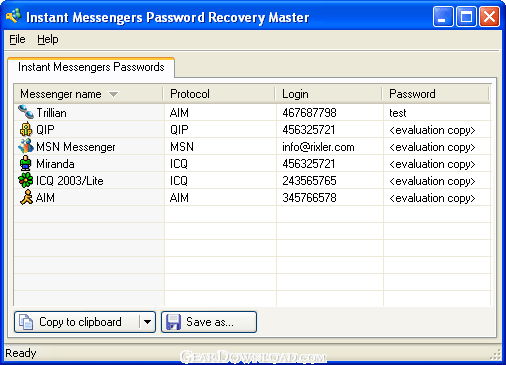Toggle sort arrow on Messenger name column
The image size is (506, 365).
(113, 94)
